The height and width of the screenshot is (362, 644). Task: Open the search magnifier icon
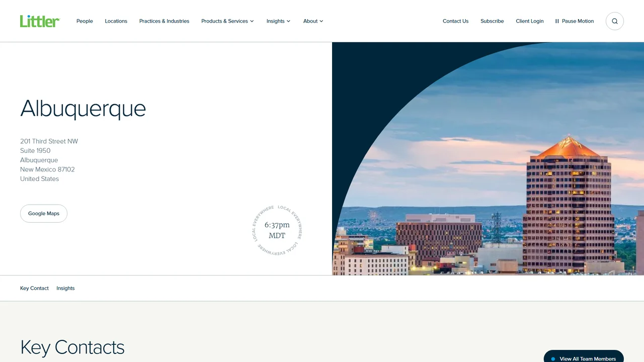point(615,21)
